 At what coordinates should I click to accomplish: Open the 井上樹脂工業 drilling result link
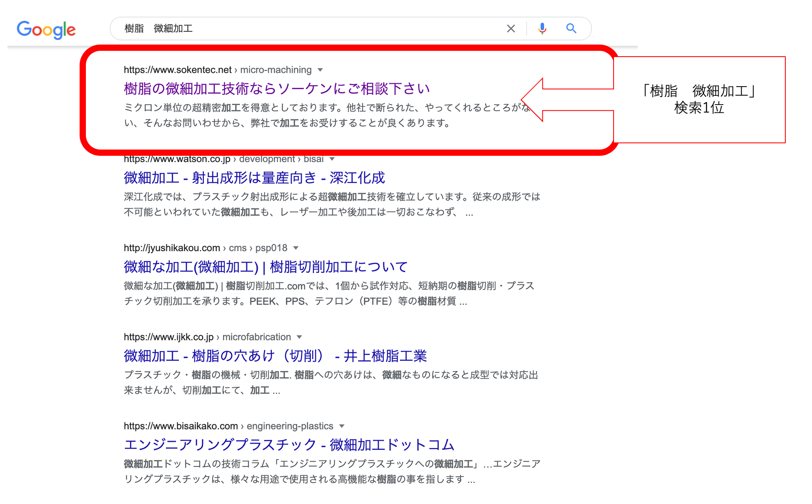tap(275, 356)
